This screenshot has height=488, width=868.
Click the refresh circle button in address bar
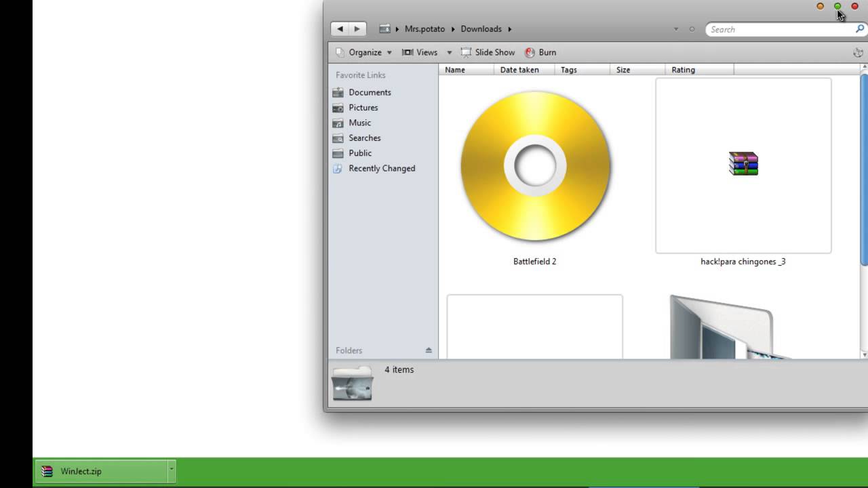tap(692, 29)
